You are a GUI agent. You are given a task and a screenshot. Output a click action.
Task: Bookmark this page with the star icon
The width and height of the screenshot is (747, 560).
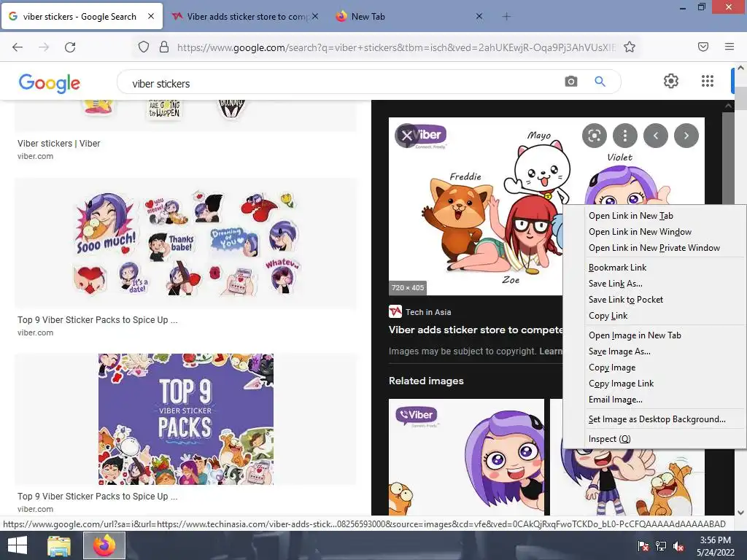pyautogui.click(x=630, y=47)
